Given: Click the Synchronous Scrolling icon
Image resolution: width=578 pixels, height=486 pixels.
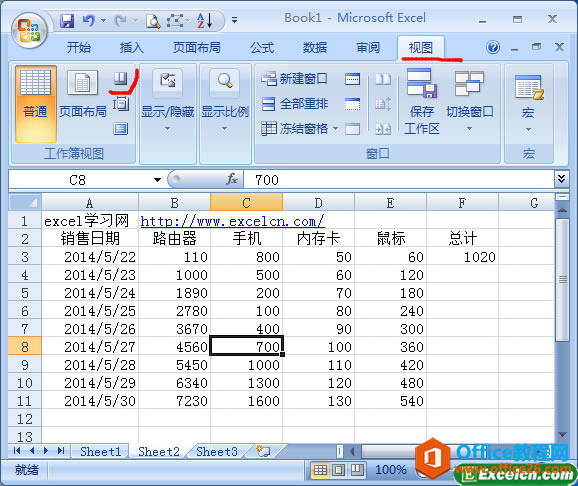Looking at the screenshot, I should coord(383,104).
